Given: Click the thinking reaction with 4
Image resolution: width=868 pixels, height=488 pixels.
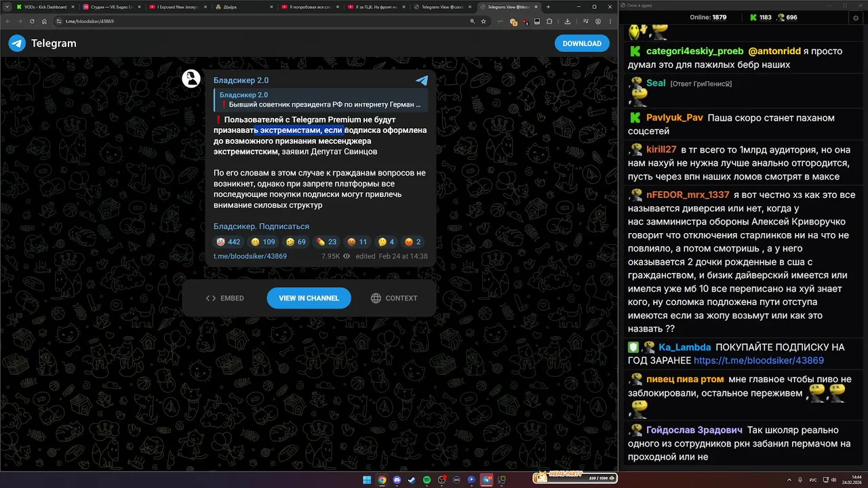Looking at the screenshot, I should (x=387, y=242).
